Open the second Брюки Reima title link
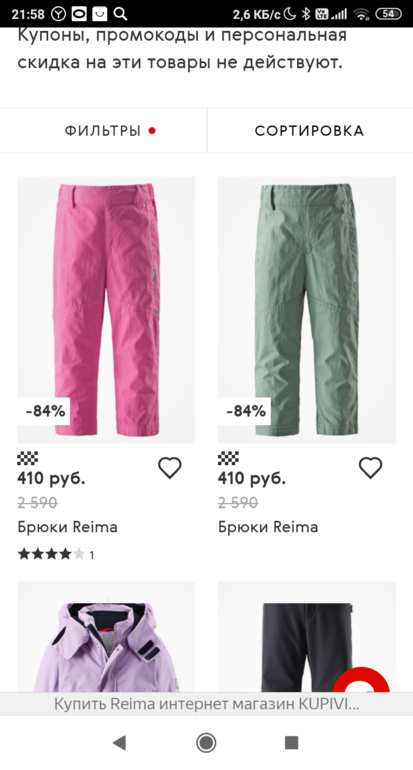Image resolution: width=413 pixels, height=770 pixels. (268, 527)
